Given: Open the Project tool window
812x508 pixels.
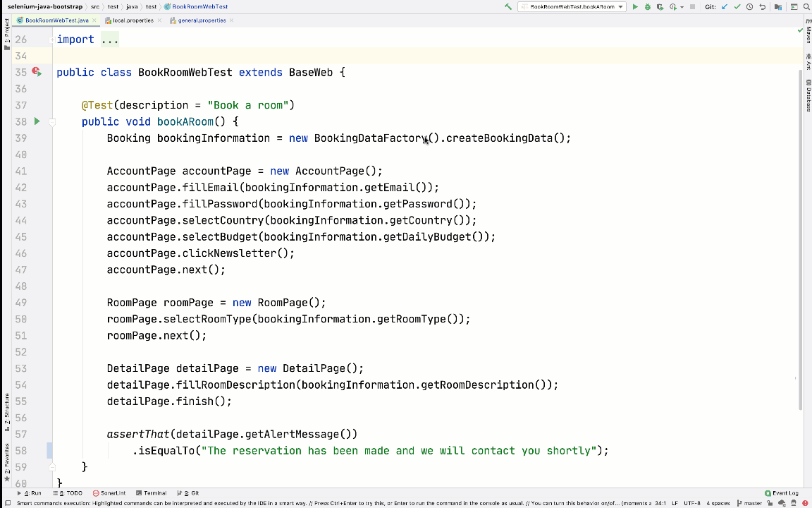Looking at the screenshot, I should [x=7, y=34].
